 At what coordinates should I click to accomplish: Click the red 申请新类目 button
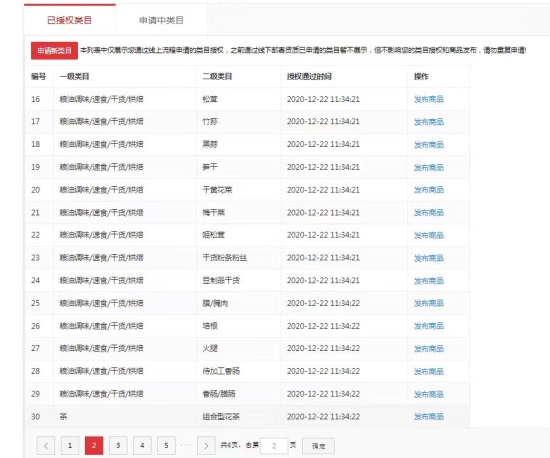[54, 50]
